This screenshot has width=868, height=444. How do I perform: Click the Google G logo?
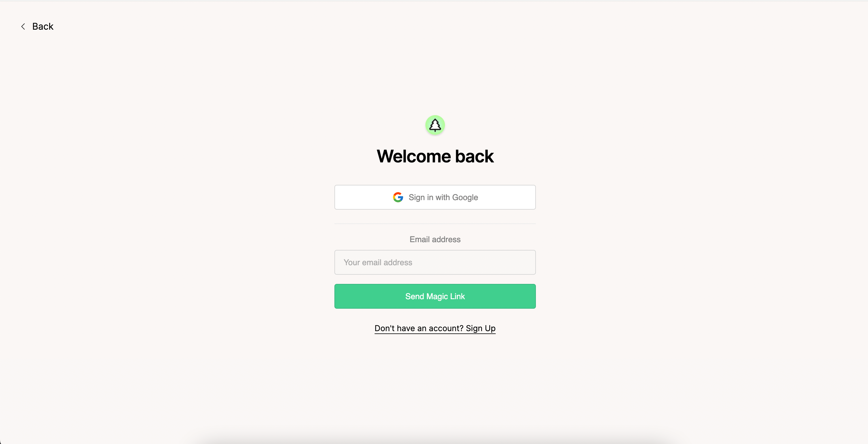[x=398, y=197]
